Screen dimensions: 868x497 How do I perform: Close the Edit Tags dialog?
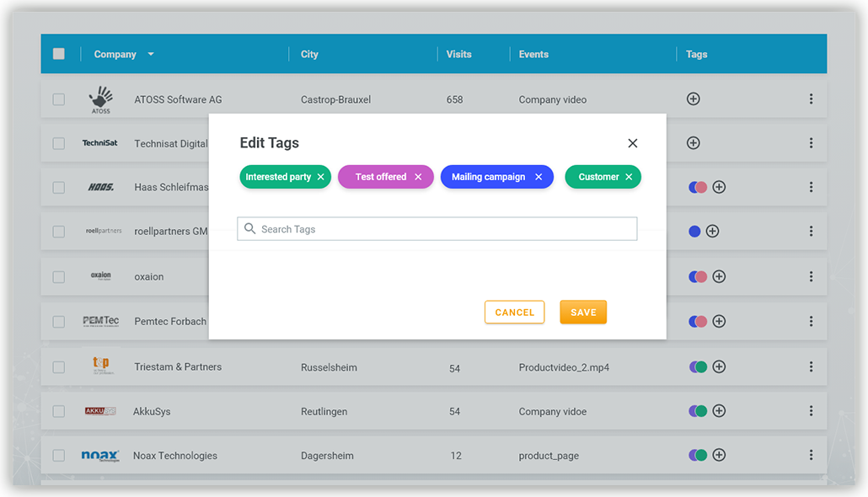click(633, 143)
